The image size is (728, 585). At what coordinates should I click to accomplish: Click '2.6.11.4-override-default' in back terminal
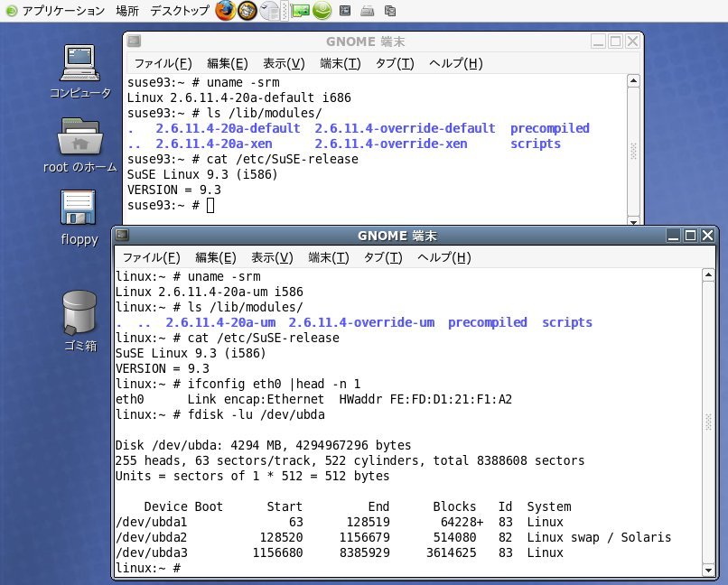tap(406, 128)
